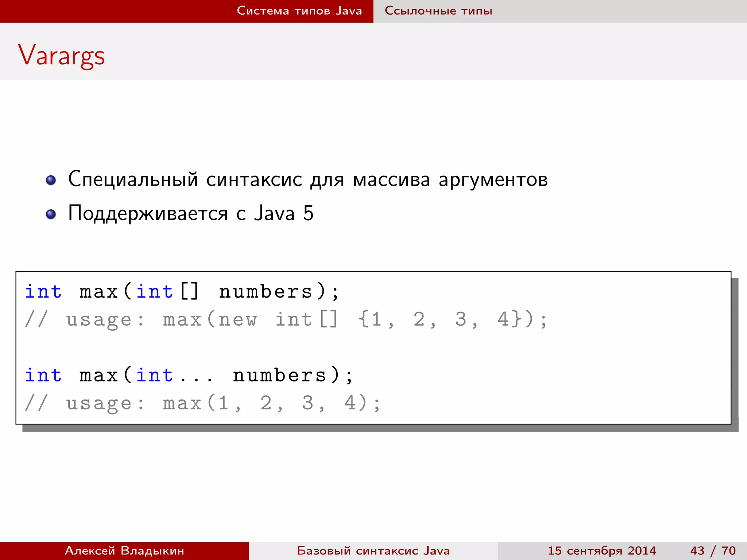
Task: Click footer title Базовый синтаксис Java
Action: [x=373, y=551]
